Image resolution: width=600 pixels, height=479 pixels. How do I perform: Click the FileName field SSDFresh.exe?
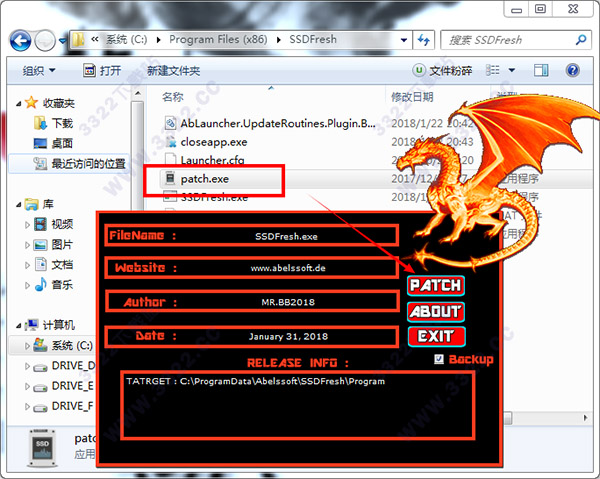point(286,236)
